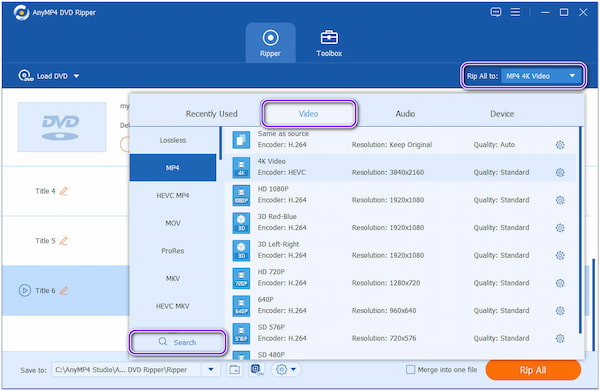This screenshot has width=600, height=391.
Task: Click the feedback chat icon in title bar
Action: tap(496, 12)
